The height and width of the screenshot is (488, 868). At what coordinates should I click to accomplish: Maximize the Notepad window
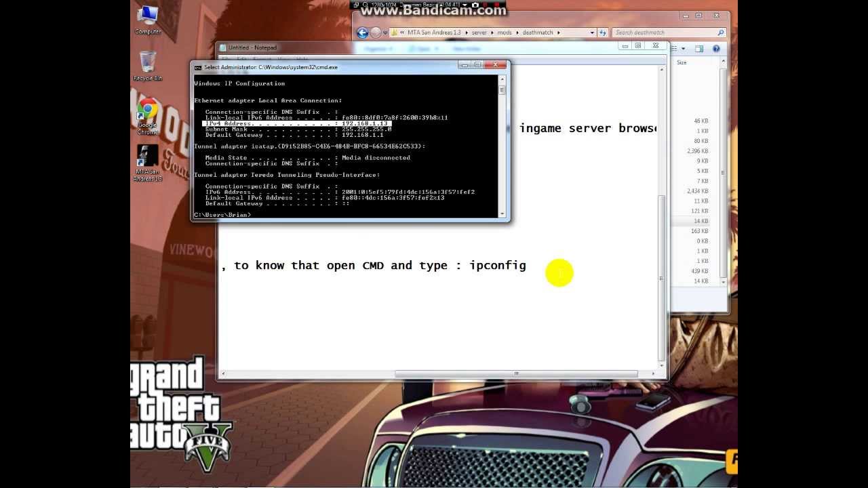639,46
